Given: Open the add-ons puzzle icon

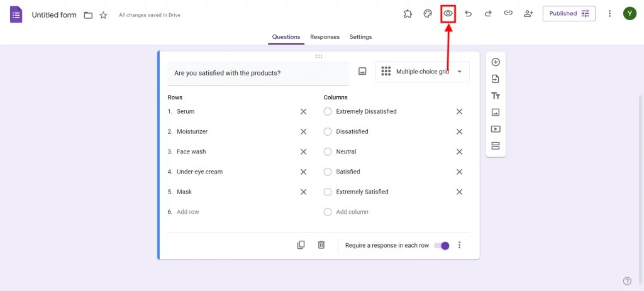Looking at the screenshot, I should (x=408, y=14).
